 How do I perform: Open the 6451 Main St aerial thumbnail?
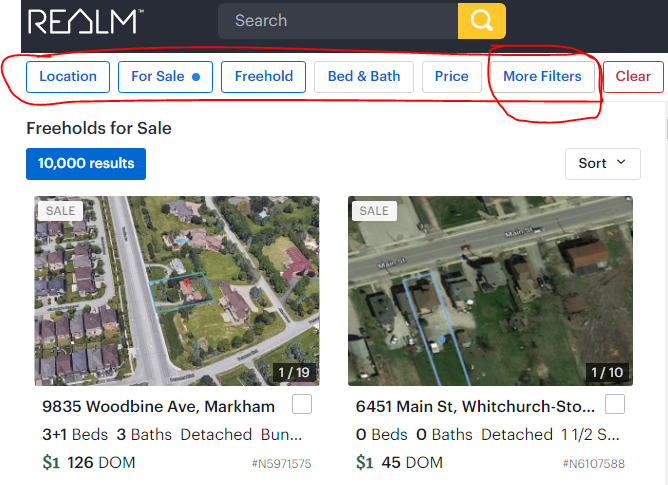(x=490, y=291)
